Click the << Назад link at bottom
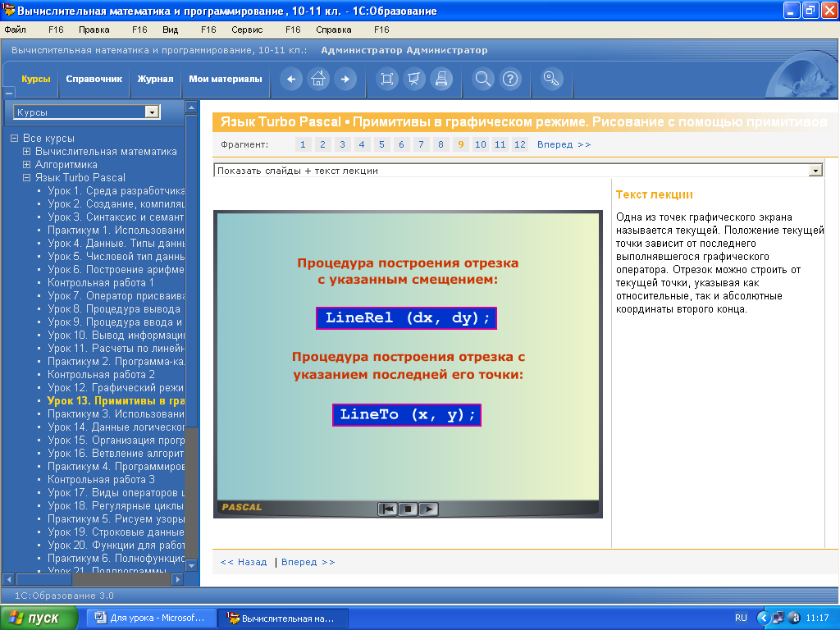The height and width of the screenshot is (630, 840). [x=244, y=562]
